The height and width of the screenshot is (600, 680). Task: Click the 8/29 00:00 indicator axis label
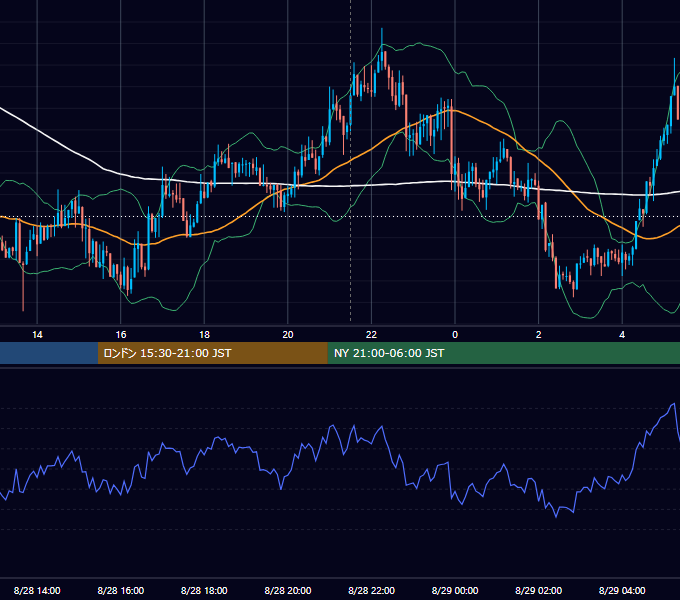click(x=455, y=590)
